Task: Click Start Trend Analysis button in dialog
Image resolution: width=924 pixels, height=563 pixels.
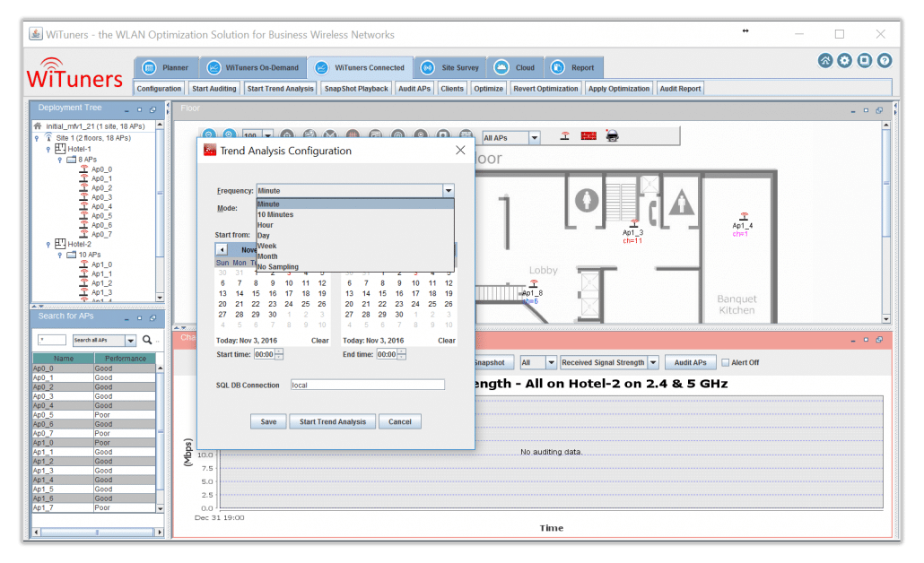Action: [x=332, y=421]
